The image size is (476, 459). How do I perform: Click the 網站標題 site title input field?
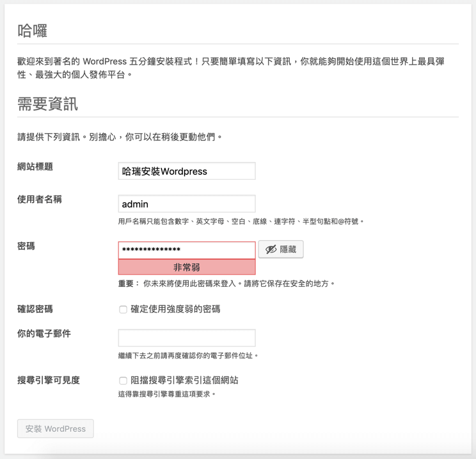[x=187, y=171]
